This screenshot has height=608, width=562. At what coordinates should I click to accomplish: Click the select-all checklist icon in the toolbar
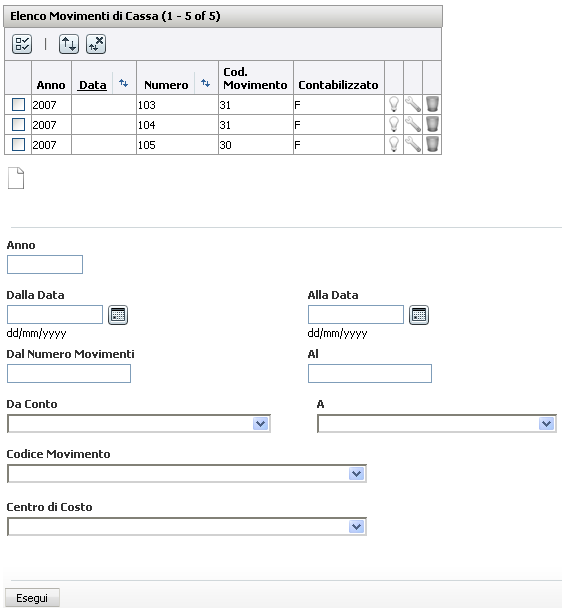22,44
